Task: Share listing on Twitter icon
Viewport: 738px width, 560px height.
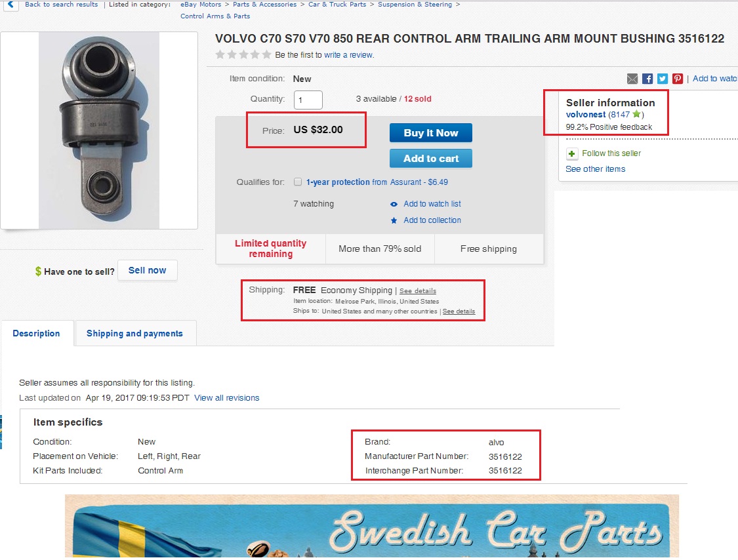Action: tap(663, 79)
